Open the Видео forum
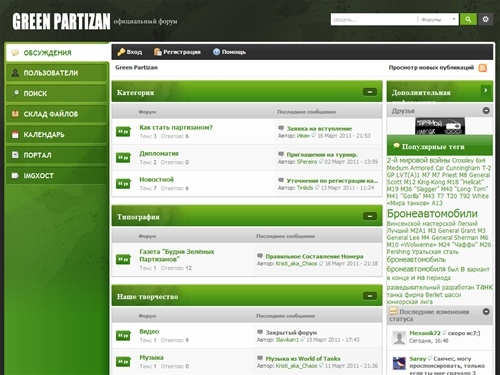The height and width of the screenshot is (375, 500). click(x=149, y=331)
